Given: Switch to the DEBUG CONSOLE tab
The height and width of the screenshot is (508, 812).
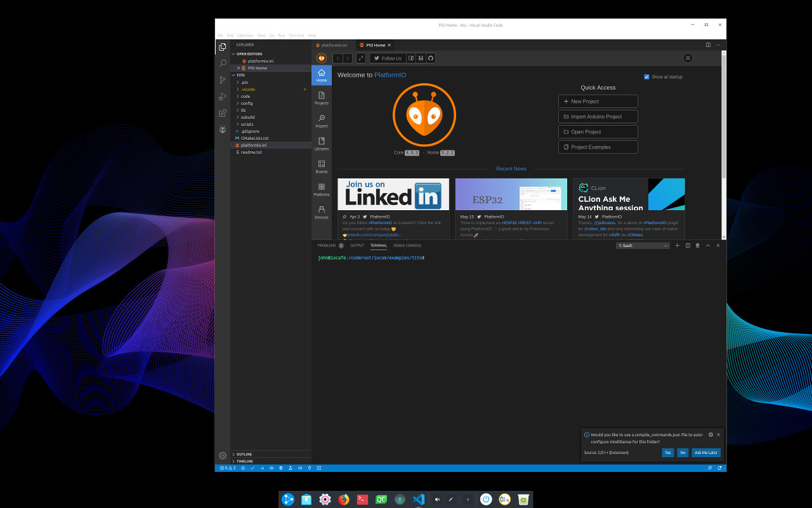Looking at the screenshot, I should (407, 245).
